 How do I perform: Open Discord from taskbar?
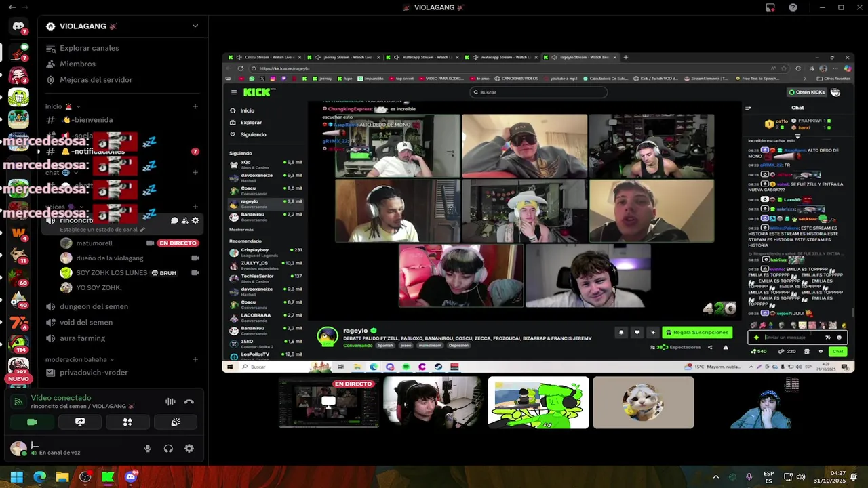(131, 477)
